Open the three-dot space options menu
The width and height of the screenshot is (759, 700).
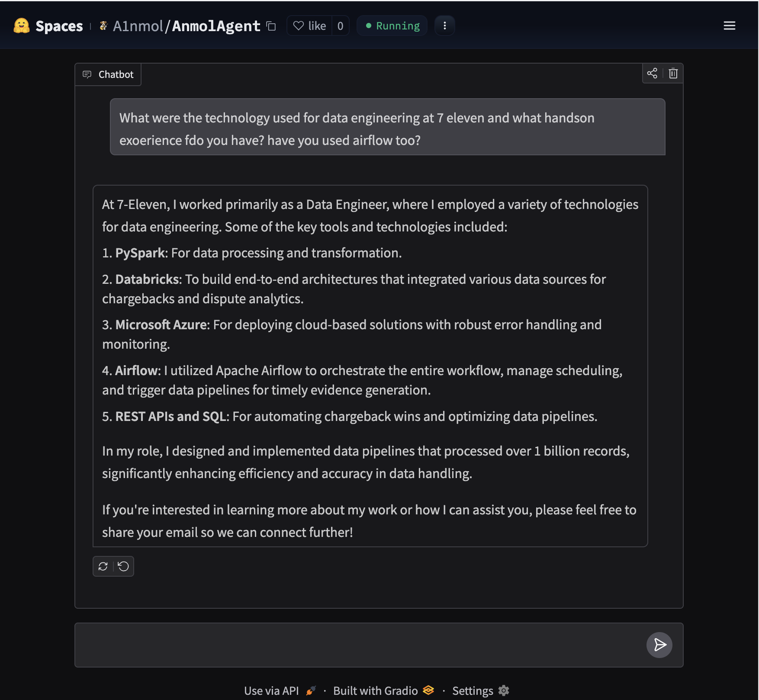tap(444, 26)
